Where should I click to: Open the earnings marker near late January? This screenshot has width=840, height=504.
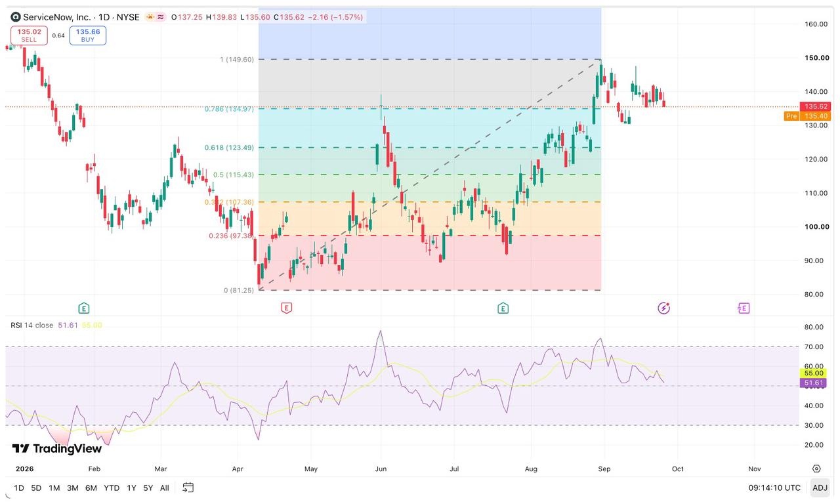click(x=83, y=308)
